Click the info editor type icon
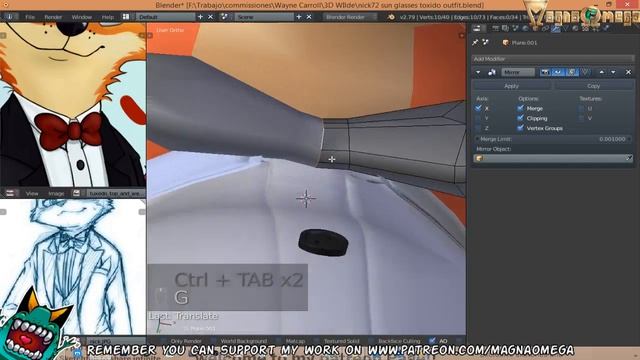 [x=9, y=17]
